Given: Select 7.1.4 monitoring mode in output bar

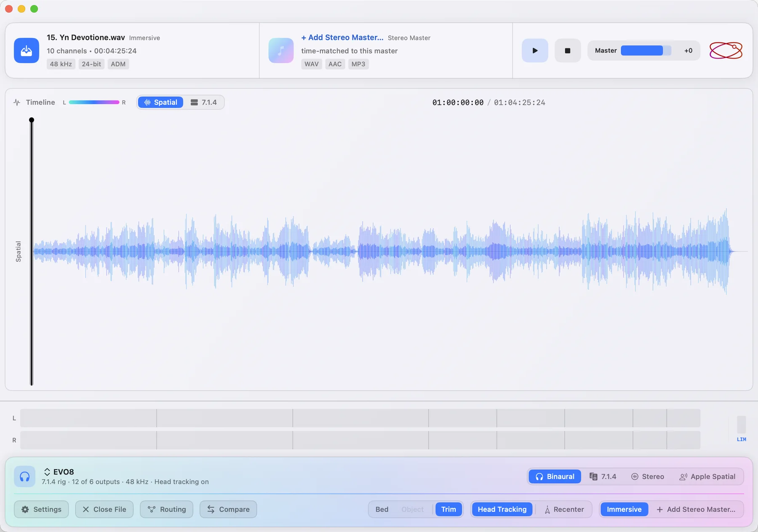Looking at the screenshot, I should tap(603, 476).
